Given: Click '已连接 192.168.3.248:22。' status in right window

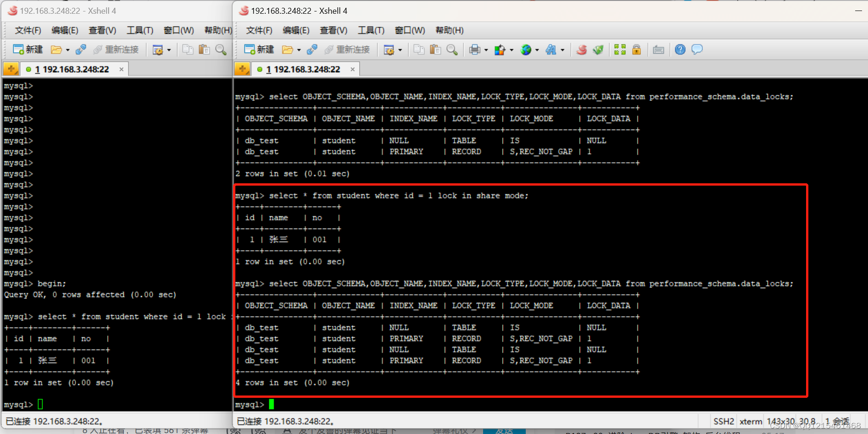Looking at the screenshot, I should [x=285, y=421].
